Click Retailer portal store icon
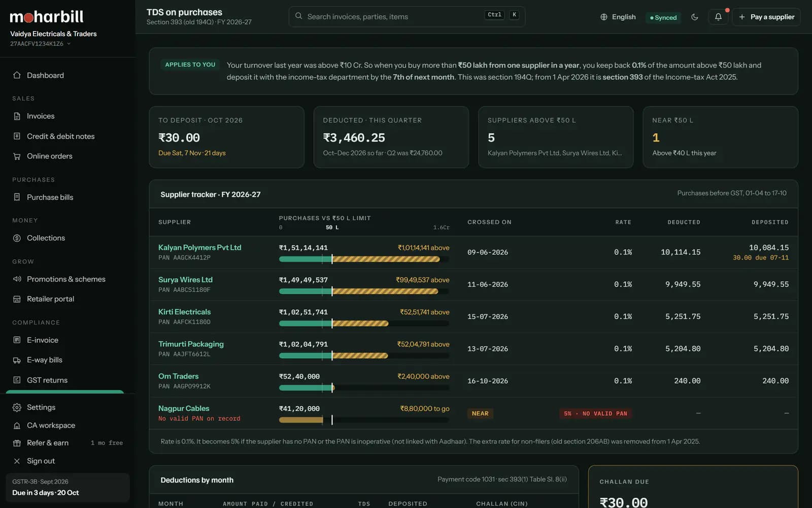The image size is (812, 508). coord(17,299)
